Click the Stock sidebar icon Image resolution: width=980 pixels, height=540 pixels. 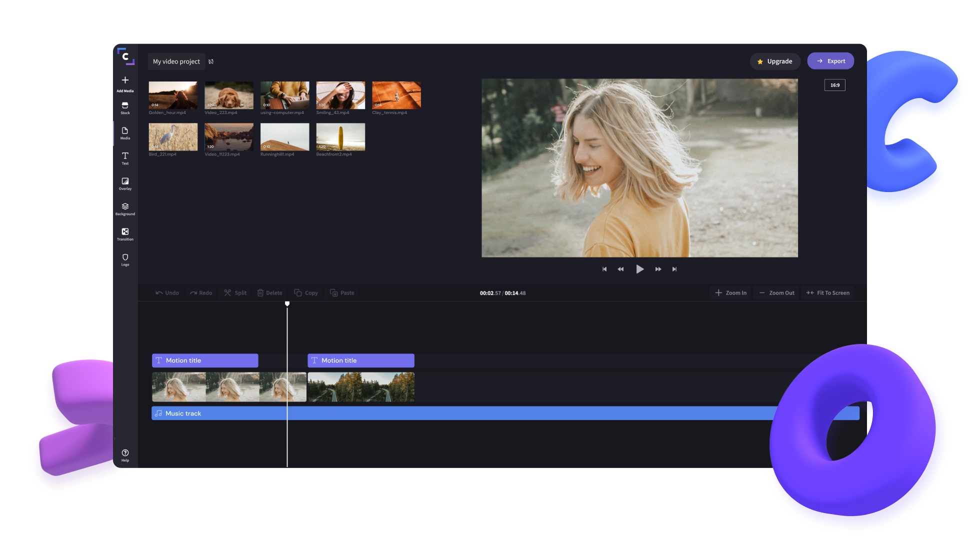pyautogui.click(x=124, y=107)
